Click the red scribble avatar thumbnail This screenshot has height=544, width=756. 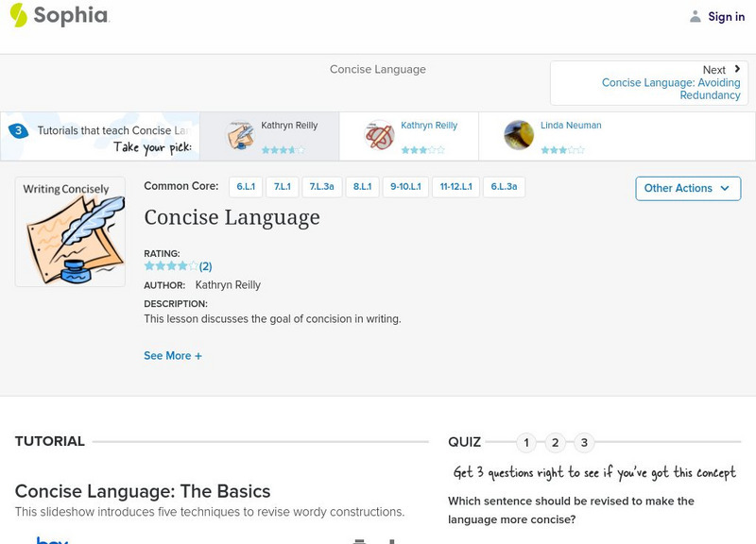(x=380, y=135)
